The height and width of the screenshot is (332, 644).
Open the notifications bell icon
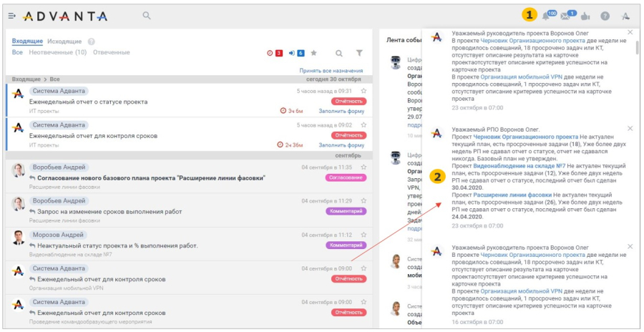(546, 16)
